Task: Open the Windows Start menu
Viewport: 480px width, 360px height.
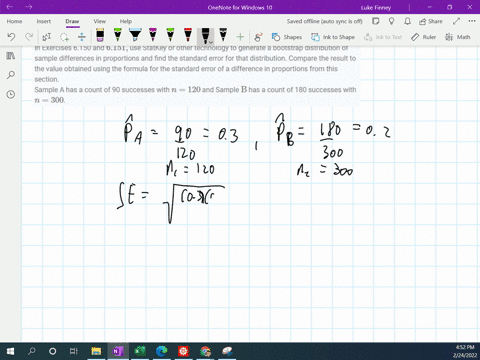Action: point(10,351)
